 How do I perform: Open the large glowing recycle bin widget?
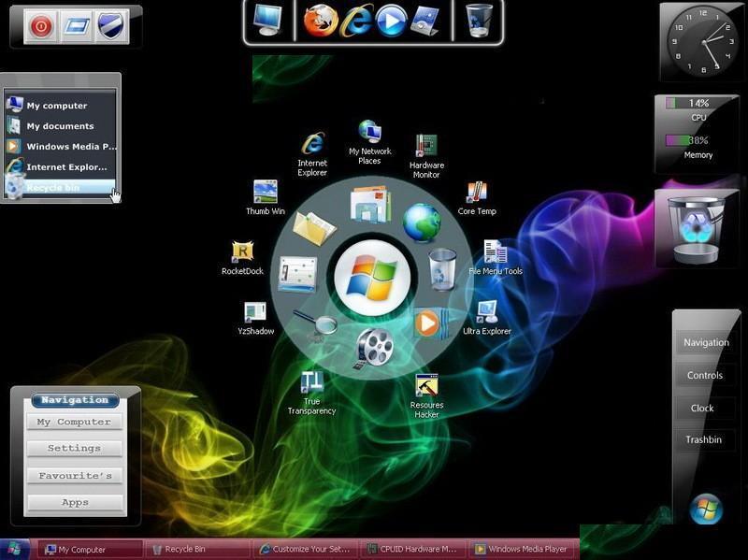[x=696, y=230]
